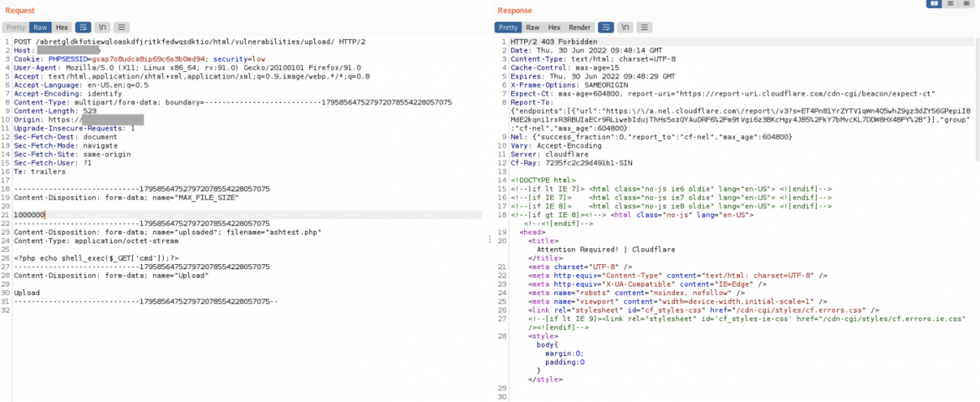This screenshot has height=402, width=980.
Task: Toggle word wrap in the Request panel
Action: click(x=83, y=28)
